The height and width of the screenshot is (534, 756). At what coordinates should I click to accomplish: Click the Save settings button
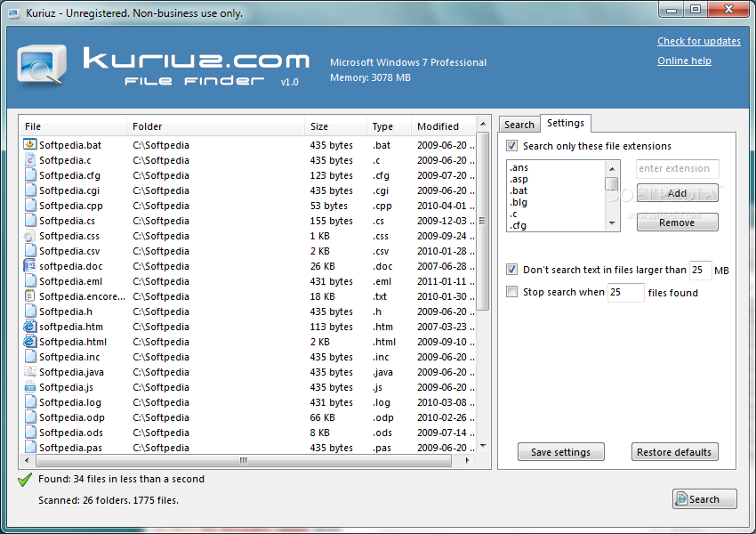pos(560,452)
